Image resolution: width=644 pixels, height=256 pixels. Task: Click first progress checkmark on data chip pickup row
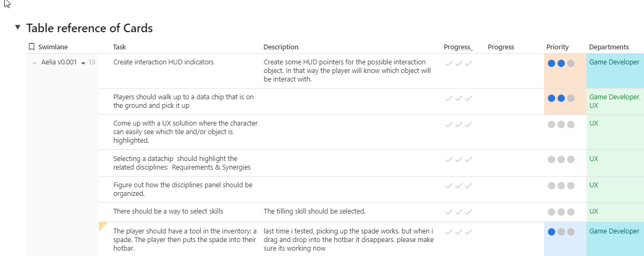[x=449, y=98]
